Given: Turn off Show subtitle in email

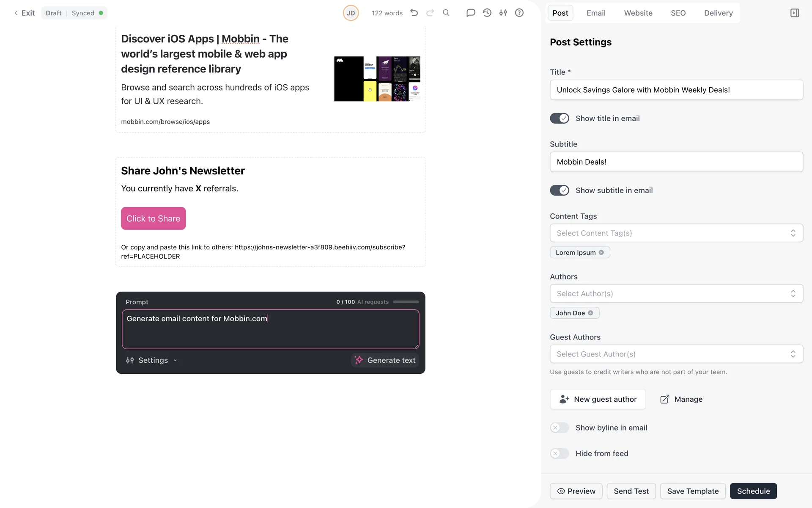Looking at the screenshot, I should point(560,190).
